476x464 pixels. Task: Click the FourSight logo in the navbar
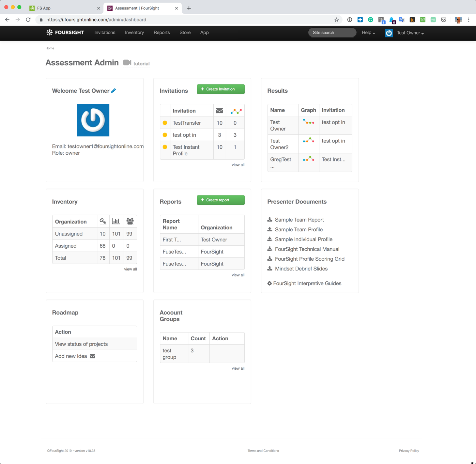click(65, 32)
